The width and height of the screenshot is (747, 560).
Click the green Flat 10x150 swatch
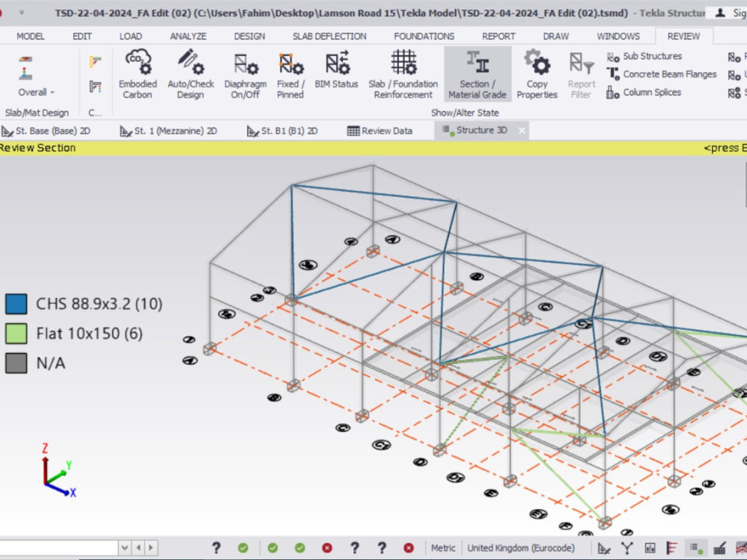[16, 333]
